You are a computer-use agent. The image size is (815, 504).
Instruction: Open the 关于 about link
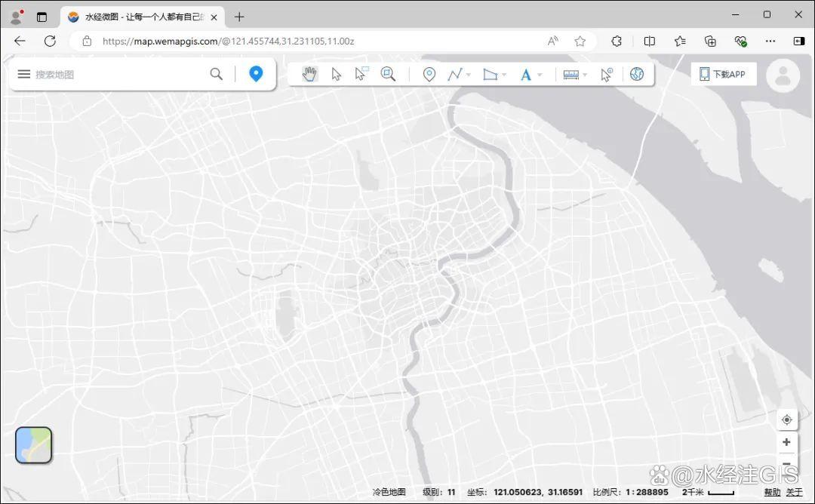(794, 491)
